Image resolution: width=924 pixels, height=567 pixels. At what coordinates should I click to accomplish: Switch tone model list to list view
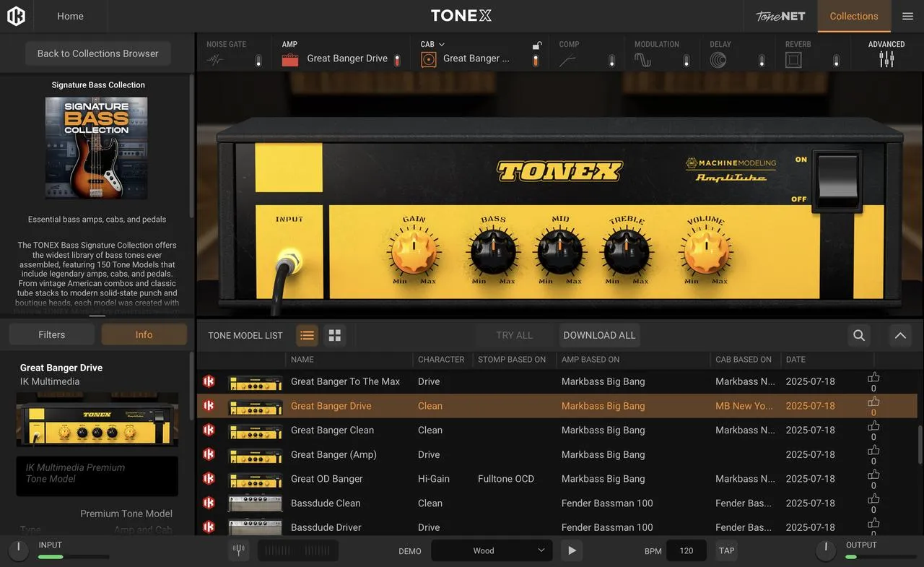pos(307,335)
